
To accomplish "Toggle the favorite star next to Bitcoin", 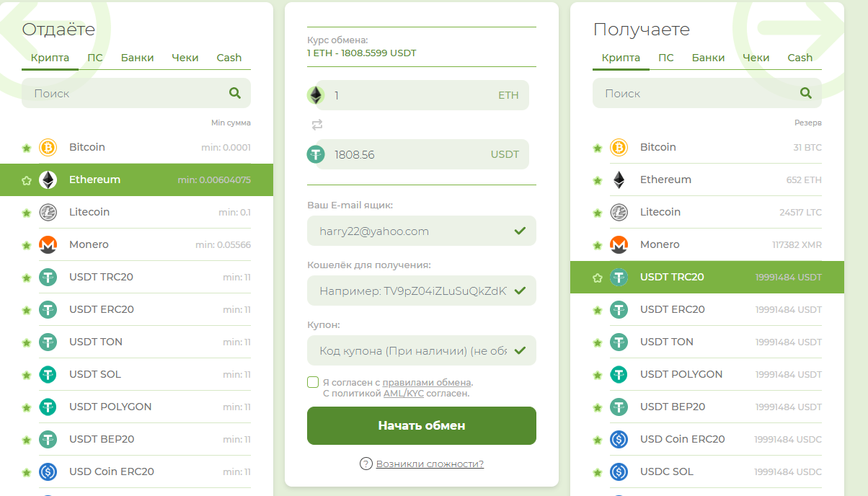I will click(x=27, y=147).
